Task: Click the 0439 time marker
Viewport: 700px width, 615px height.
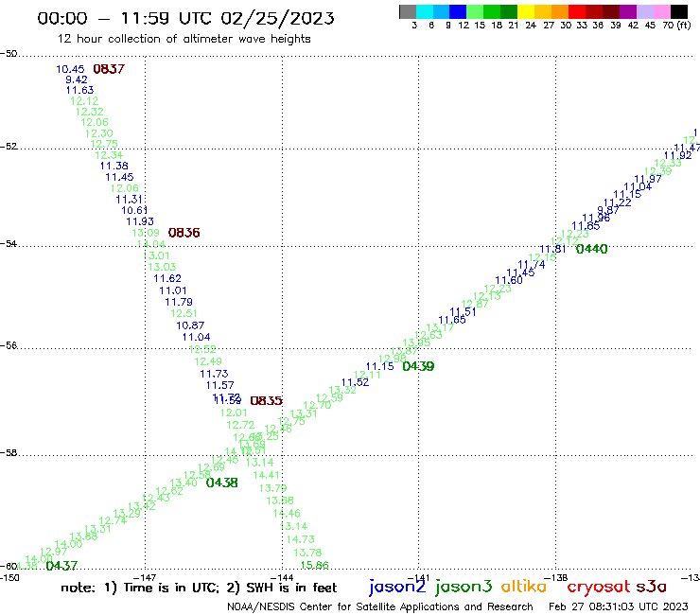Action: 418,366
